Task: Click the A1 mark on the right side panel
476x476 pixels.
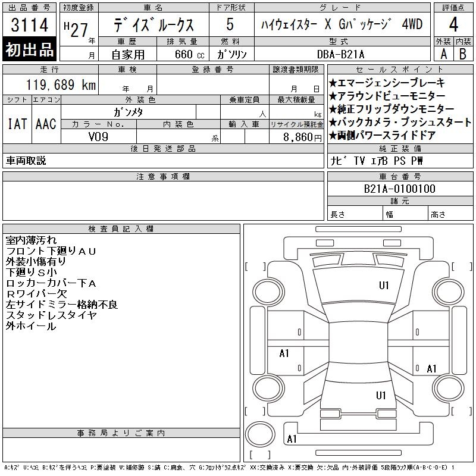Action: [x=431, y=369]
